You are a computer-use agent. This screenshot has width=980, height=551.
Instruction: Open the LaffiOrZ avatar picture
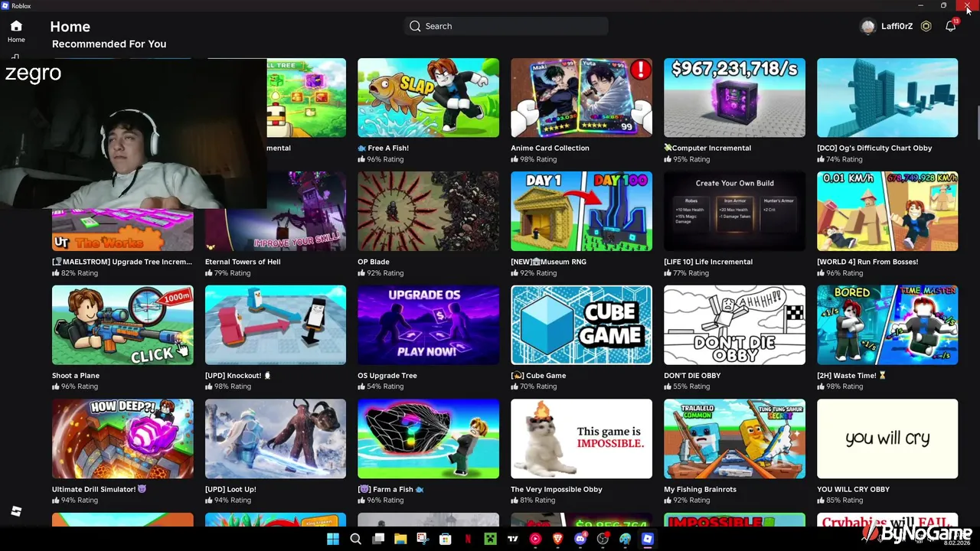868,27
